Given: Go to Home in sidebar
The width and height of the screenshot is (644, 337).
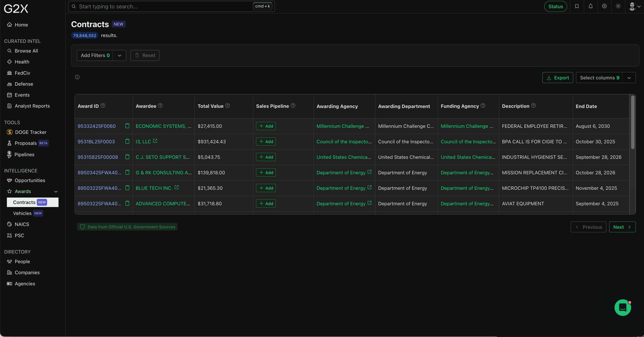Looking at the screenshot, I should 17,25.
